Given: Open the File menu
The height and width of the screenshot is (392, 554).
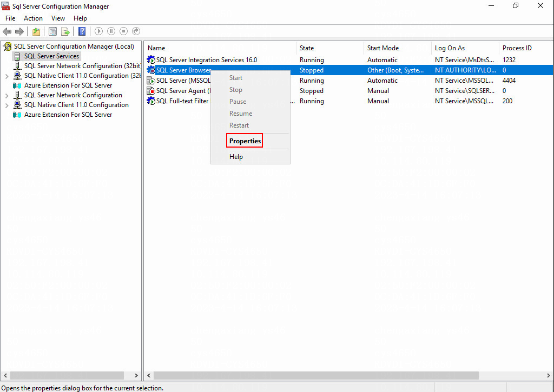Looking at the screenshot, I should point(10,18).
